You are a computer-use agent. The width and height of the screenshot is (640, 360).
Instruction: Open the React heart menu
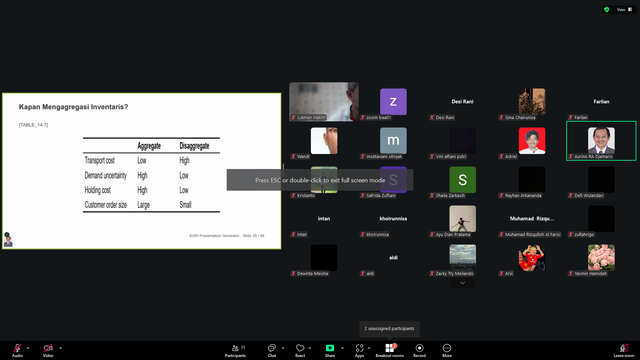(300, 350)
